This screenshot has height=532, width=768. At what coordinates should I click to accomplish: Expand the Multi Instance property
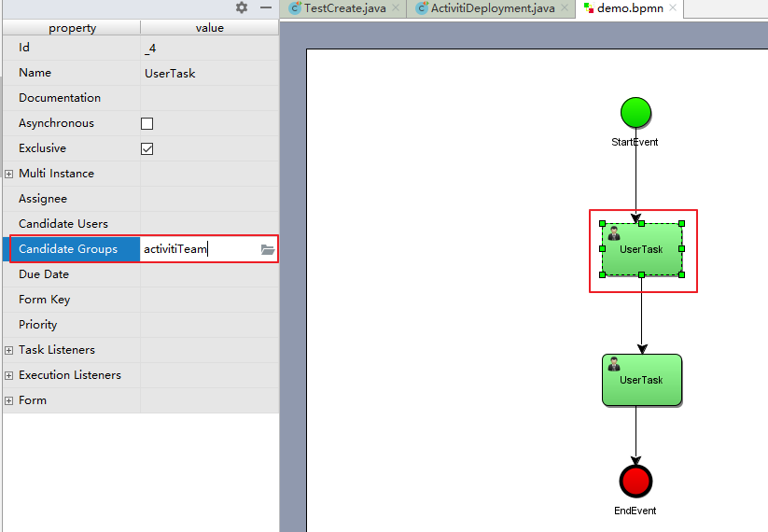point(8,174)
